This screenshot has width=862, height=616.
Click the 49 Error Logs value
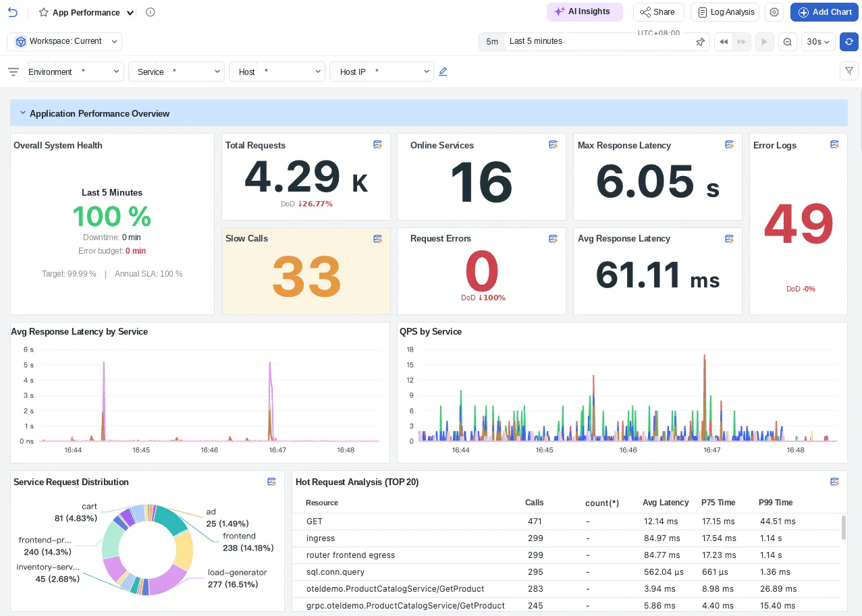[799, 225]
